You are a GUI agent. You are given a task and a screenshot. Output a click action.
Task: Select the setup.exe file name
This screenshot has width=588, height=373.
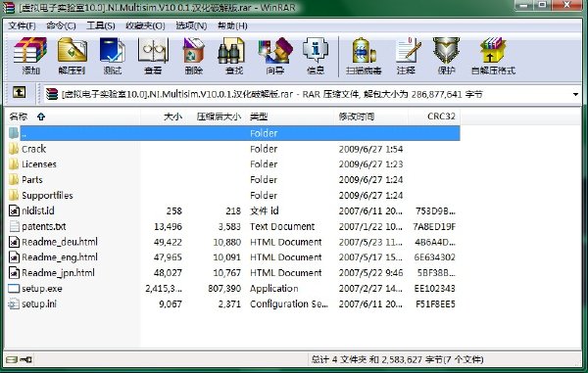coord(41,289)
